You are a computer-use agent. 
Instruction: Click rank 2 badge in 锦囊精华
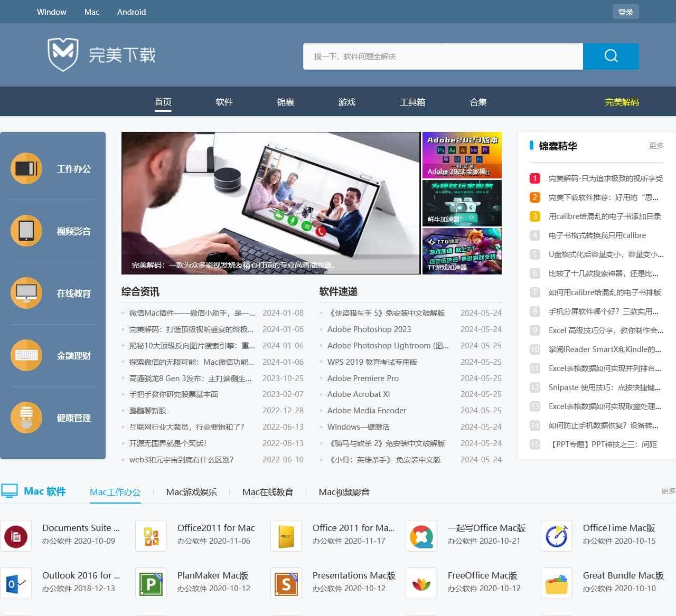pos(534,197)
